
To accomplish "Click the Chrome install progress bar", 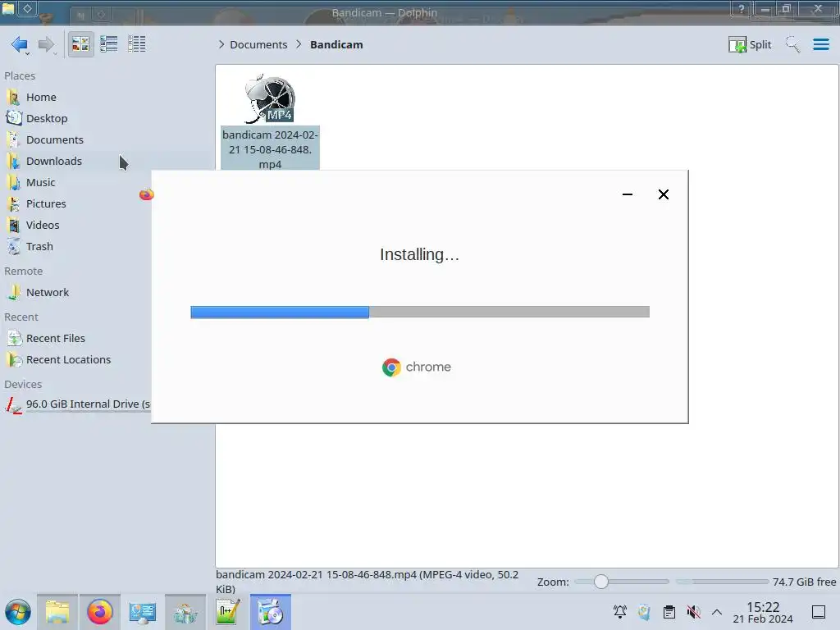I will coord(420,312).
